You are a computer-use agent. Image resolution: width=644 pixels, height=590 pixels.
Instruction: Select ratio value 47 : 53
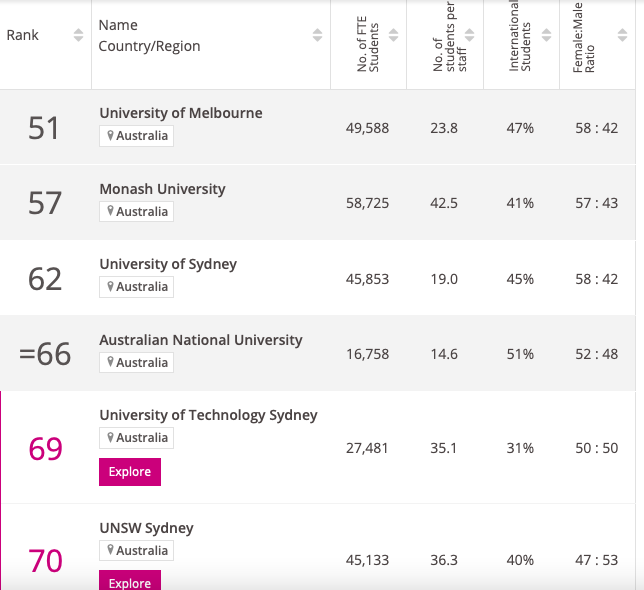(597, 560)
